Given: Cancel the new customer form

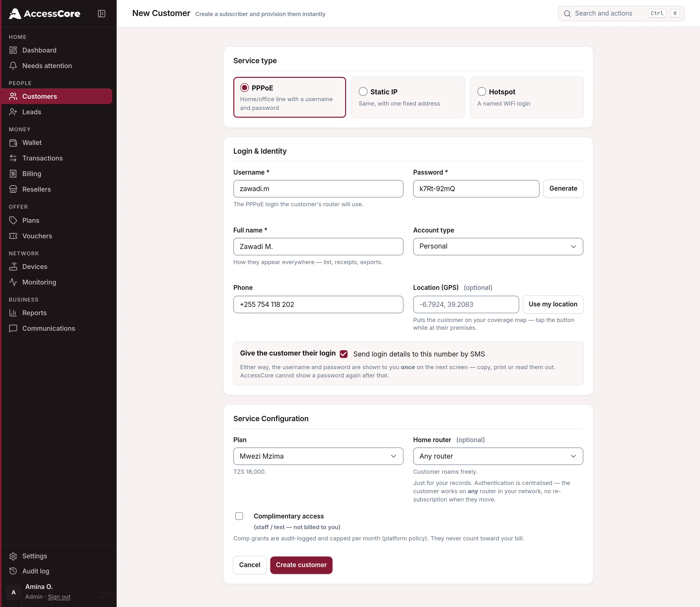Looking at the screenshot, I should 250,565.
